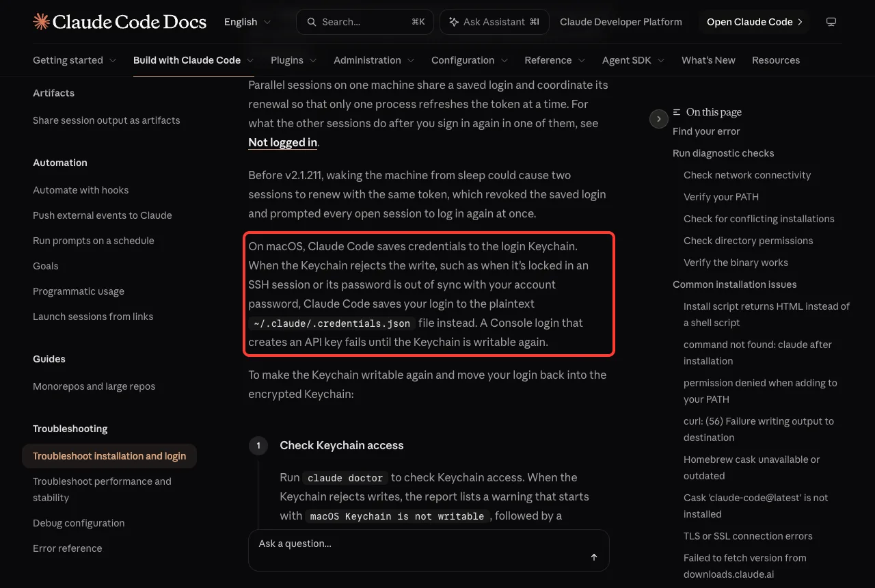Open the Administration dropdown menu
875x588 pixels.
(374, 60)
